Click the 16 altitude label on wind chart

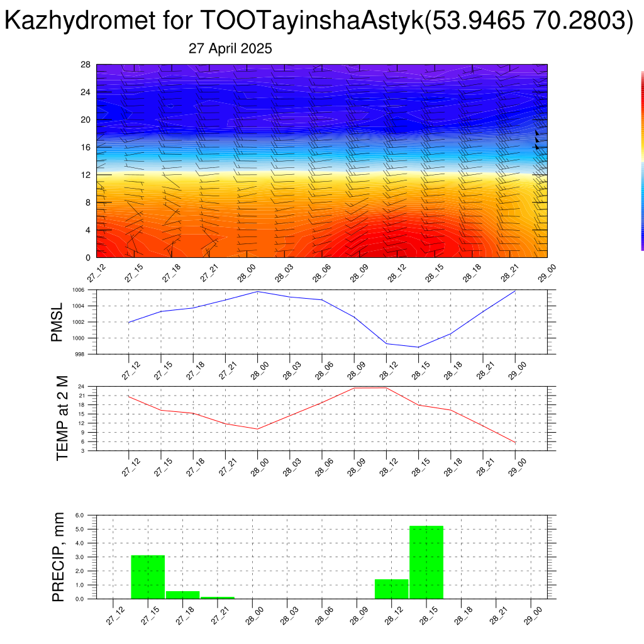click(x=86, y=147)
